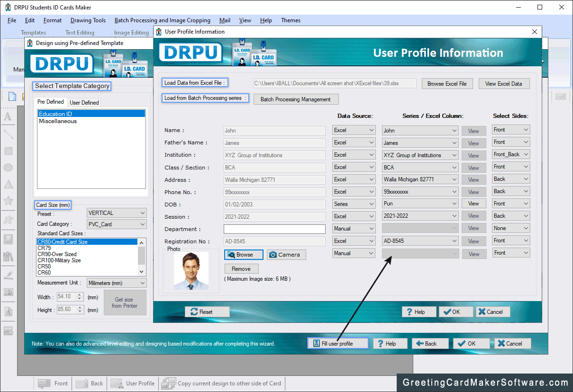The image size is (573, 392).
Task: Switch to Pre Defined tab
Action: coord(51,102)
